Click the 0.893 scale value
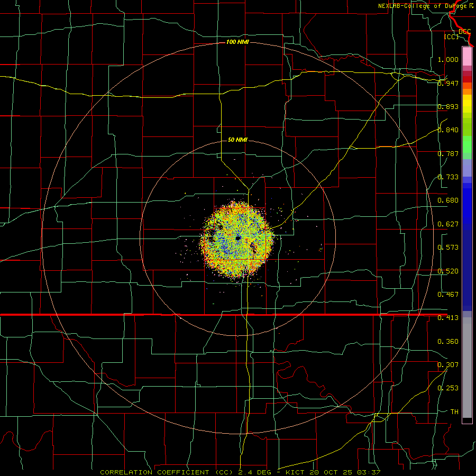Viewport: 476px width, 476px height. tap(448, 106)
